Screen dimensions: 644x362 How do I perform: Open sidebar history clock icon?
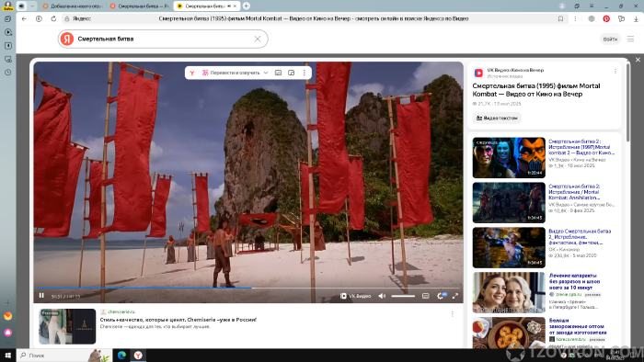coord(7,73)
